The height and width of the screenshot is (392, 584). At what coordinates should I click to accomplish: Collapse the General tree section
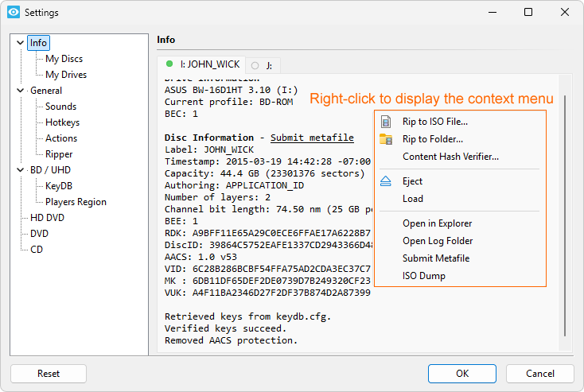click(21, 91)
